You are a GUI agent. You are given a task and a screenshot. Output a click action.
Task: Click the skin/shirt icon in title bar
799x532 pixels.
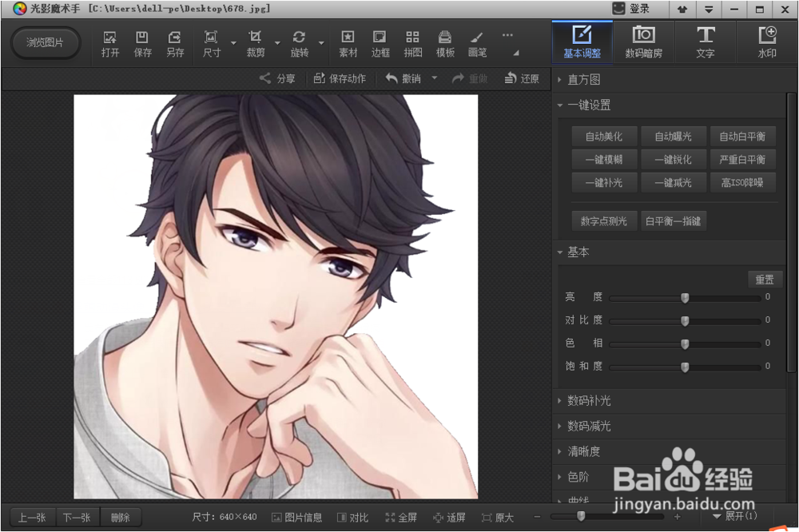[682, 9]
